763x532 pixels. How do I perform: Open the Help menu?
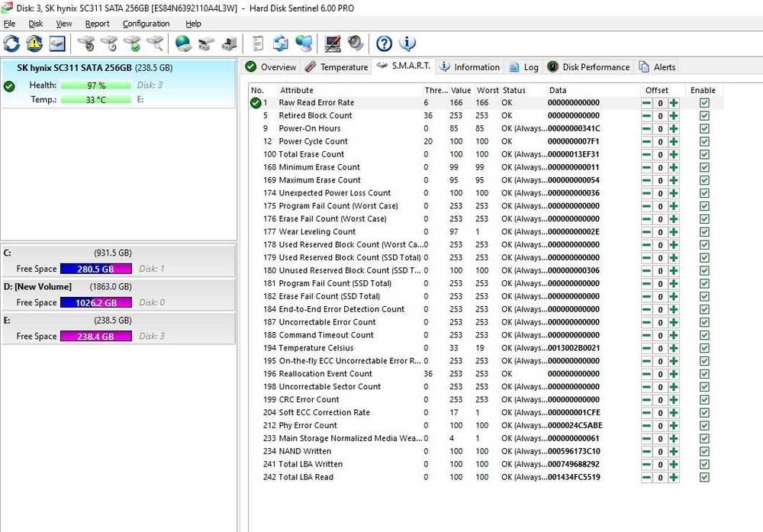(x=193, y=24)
